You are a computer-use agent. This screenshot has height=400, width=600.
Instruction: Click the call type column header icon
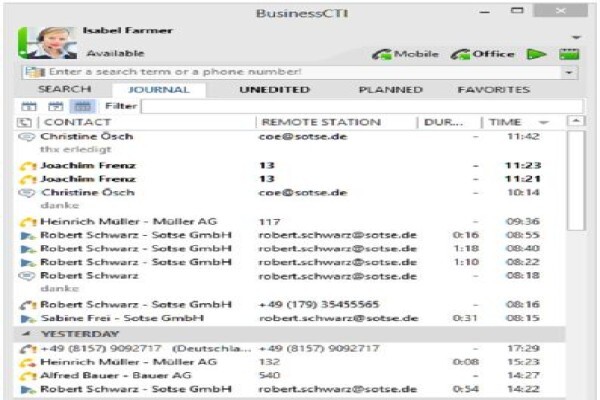click(24, 122)
